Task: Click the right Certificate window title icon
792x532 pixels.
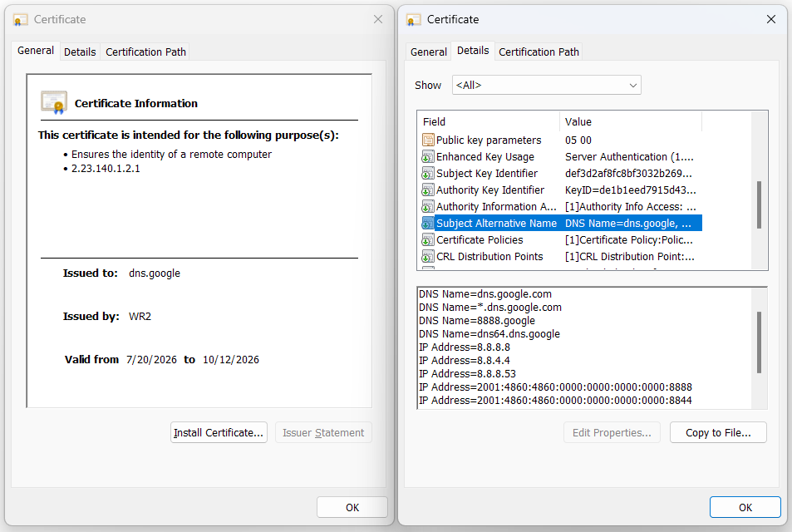Action: coord(414,20)
